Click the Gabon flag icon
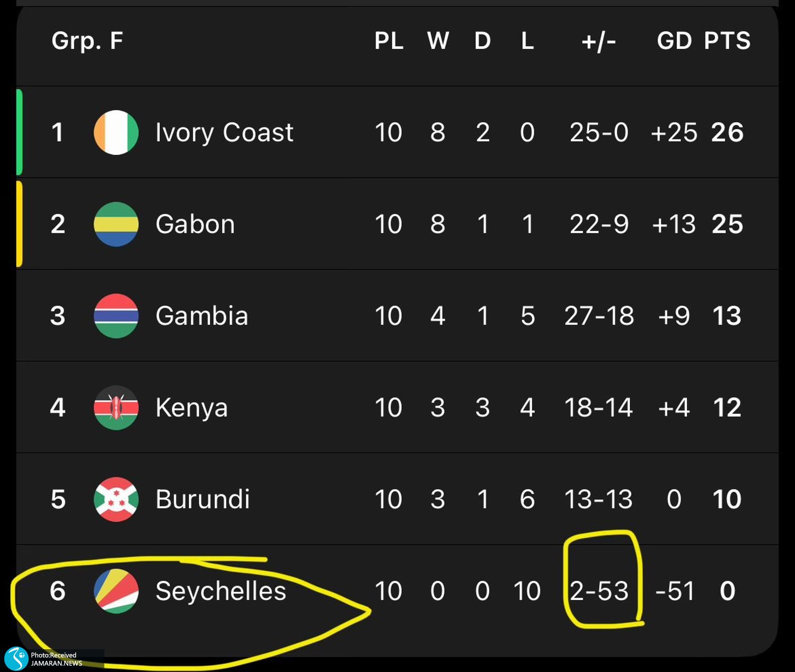 point(116,224)
